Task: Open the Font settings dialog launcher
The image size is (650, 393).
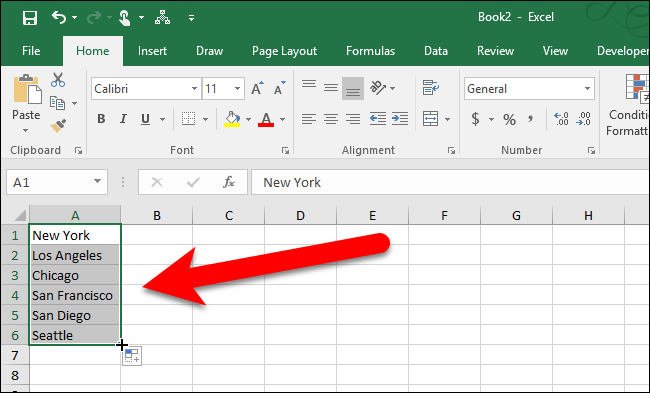Action: (x=285, y=151)
